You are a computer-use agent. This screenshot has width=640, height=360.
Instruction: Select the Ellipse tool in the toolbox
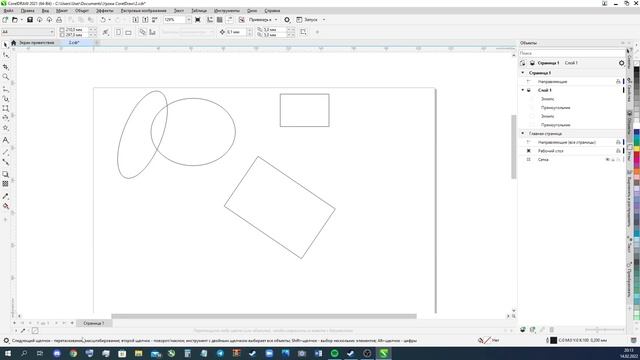click(x=5, y=118)
